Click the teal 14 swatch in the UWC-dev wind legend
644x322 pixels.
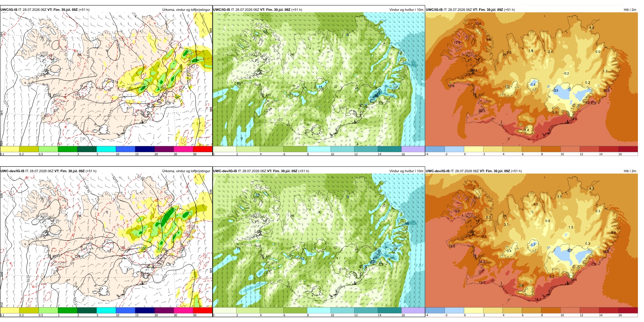tap(389, 310)
